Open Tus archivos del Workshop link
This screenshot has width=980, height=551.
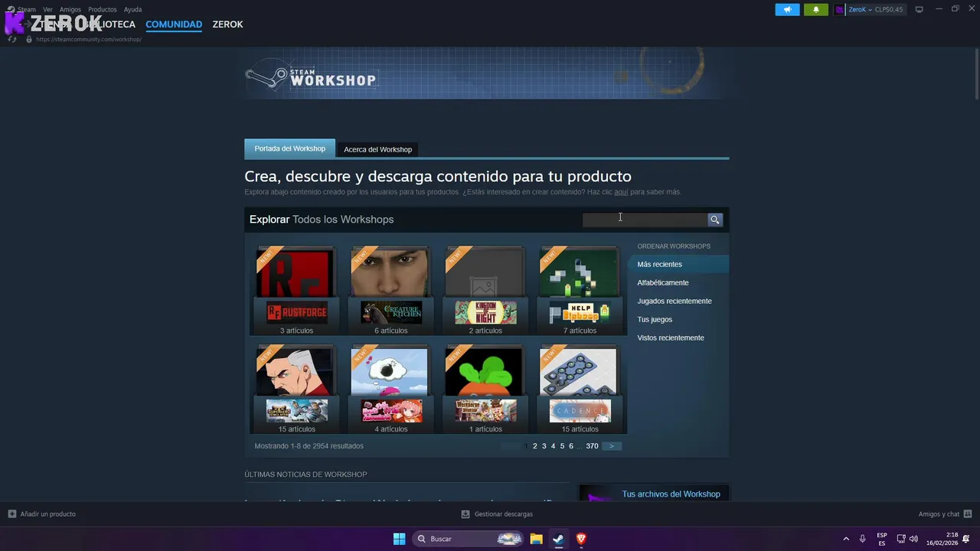(x=671, y=494)
